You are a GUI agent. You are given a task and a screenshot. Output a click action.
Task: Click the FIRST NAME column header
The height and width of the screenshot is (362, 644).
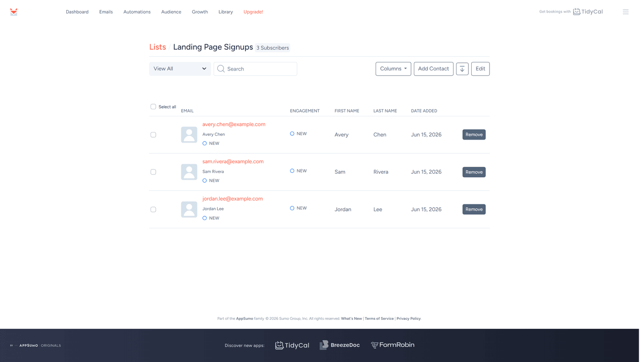click(347, 111)
